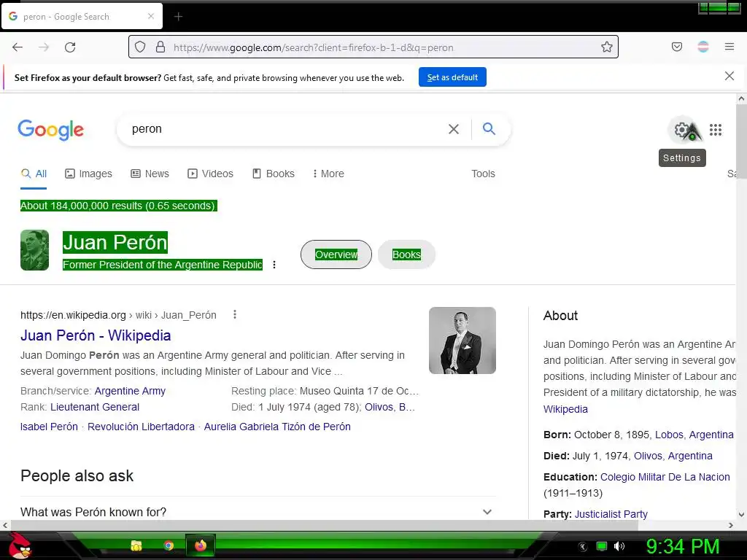Viewport: 747px width, 560px height.
Task: Click the vertical scrollbar down arrow
Action: click(x=741, y=514)
